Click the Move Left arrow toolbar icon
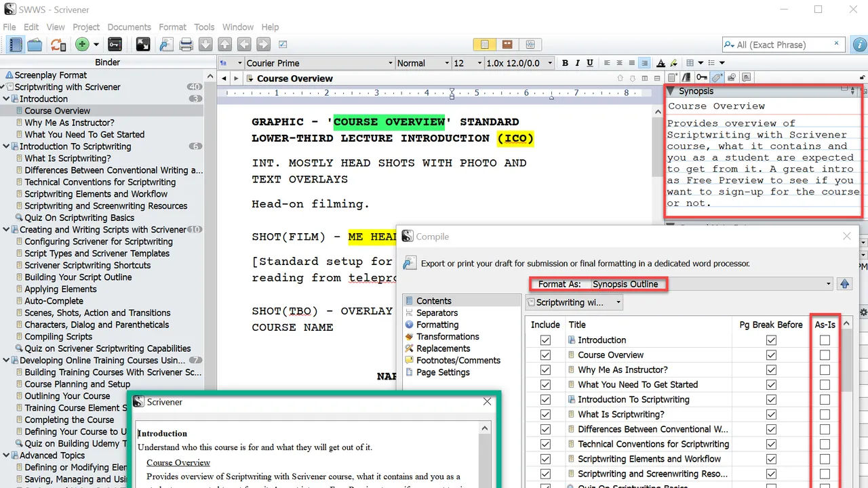 coord(243,45)
